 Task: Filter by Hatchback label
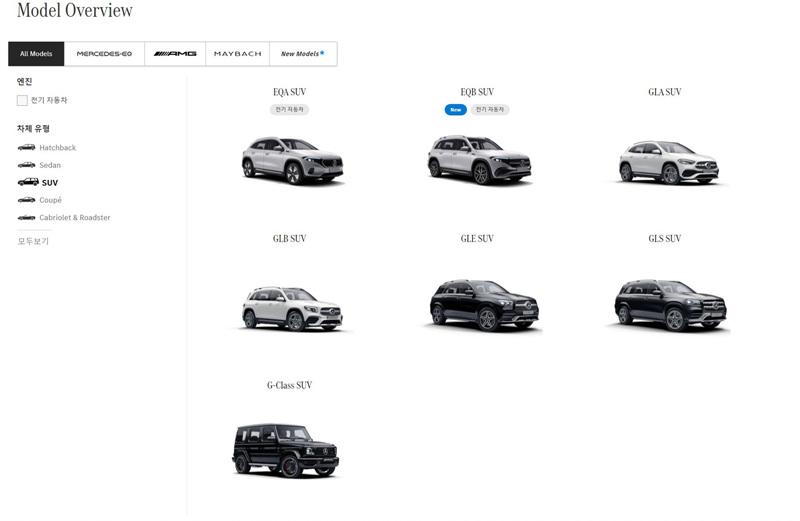tap(58, 147)
